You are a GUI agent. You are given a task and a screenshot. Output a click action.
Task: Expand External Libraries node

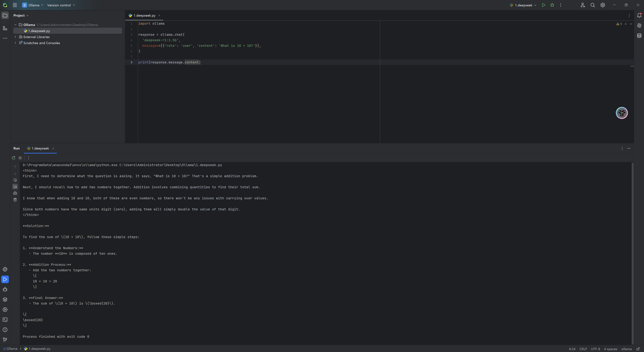pos(15,37)
